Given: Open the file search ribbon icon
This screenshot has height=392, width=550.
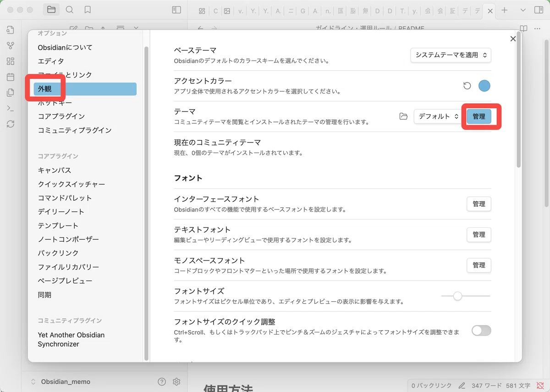Looking at the screenshot, I should click(11, 30).
